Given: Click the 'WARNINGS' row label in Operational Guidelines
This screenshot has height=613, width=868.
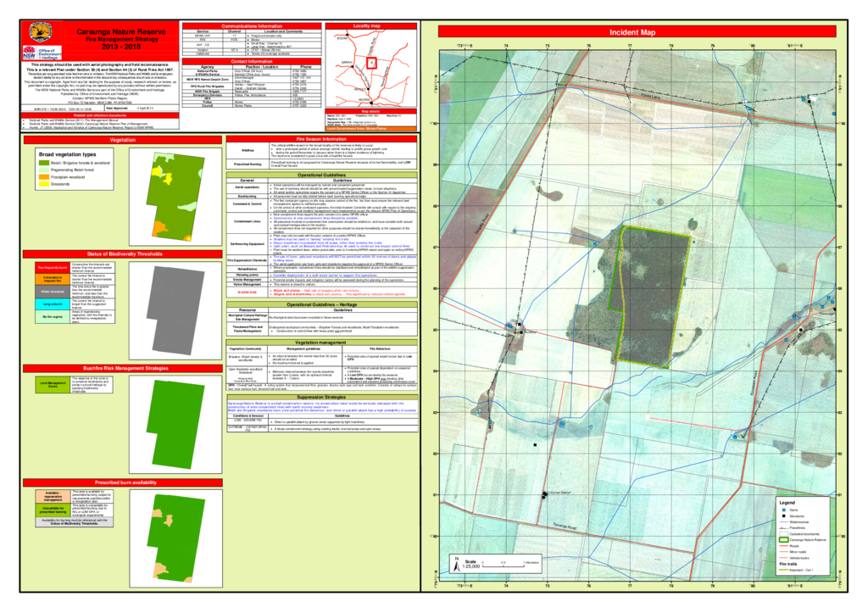Looking at the screenshot, I should point(248,293).
